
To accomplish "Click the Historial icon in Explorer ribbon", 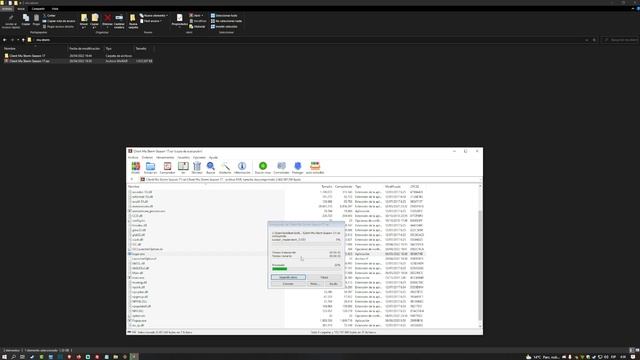I will [197, 27].
